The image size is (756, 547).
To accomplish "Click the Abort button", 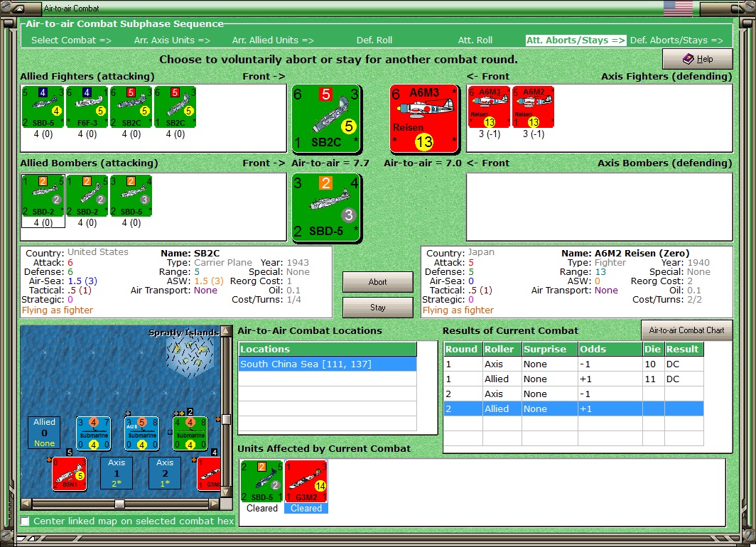I will (377, 282).
